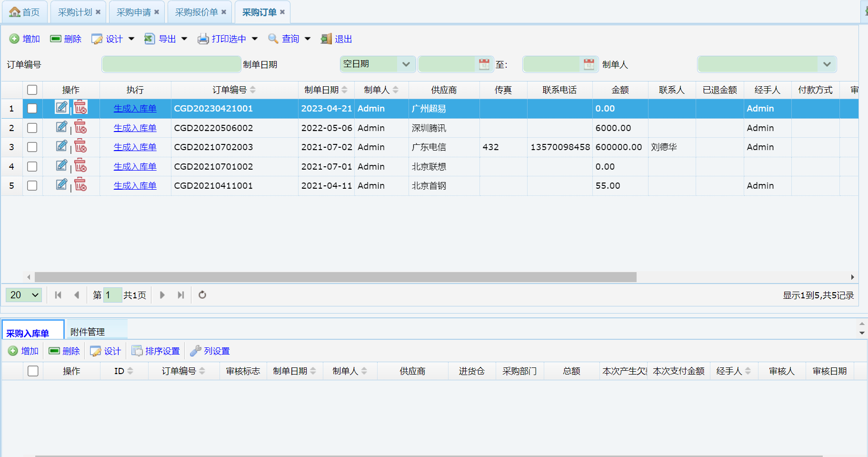Tick the checkbox for row 3
Image resolution: width=868 pixels, height=457 pixels.
pos(32,147)
